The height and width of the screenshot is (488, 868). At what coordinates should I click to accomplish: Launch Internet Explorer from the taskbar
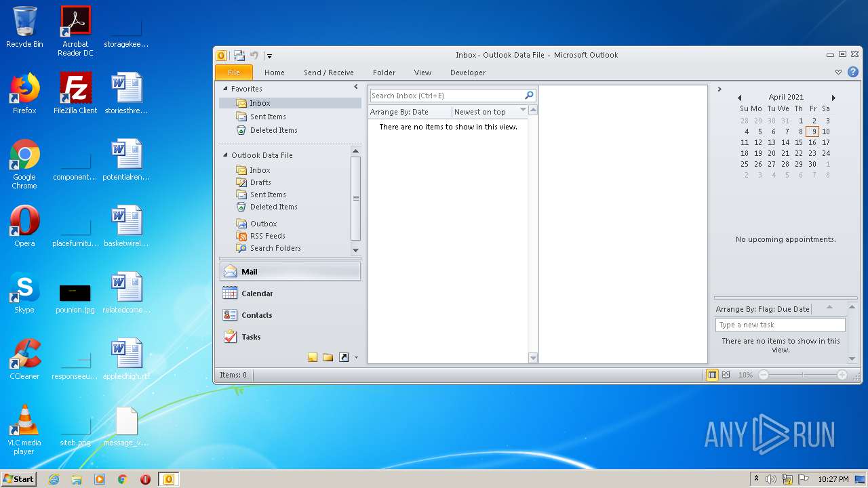click(54, 479)
